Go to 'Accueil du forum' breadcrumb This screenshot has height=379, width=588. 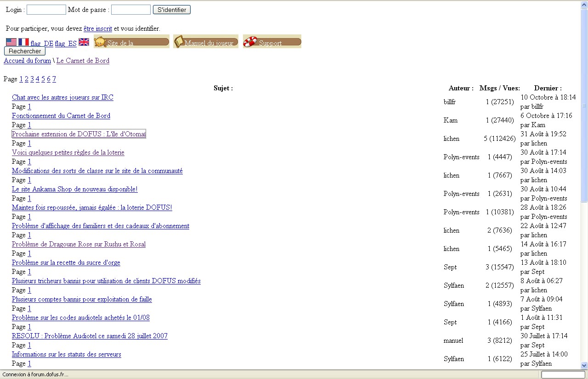coord(28,61)
